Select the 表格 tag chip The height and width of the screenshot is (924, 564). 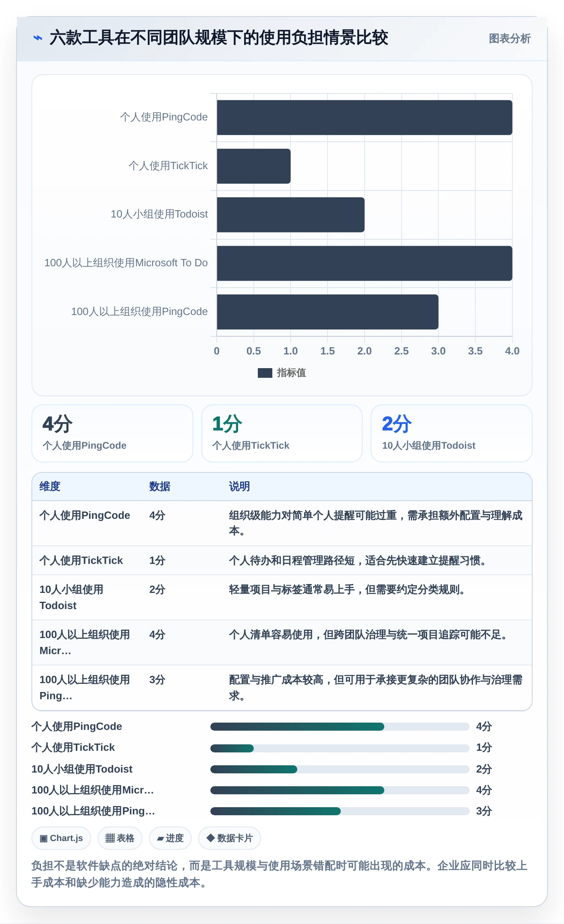120,838
